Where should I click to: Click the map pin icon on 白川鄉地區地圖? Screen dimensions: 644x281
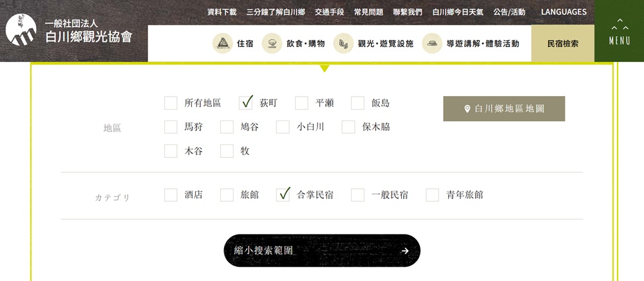click(468, 109)
